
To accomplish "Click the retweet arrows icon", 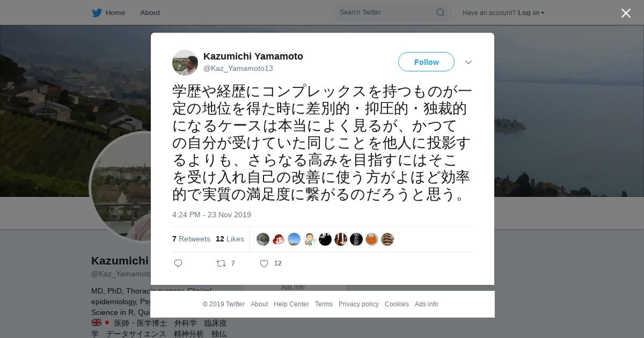I will point(221,263).
